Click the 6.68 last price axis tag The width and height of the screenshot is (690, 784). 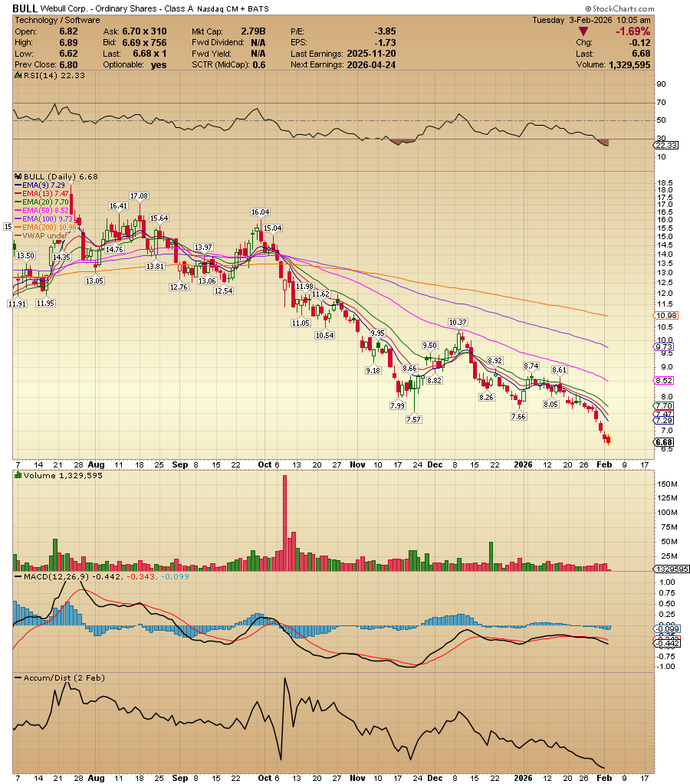(664, 442)
